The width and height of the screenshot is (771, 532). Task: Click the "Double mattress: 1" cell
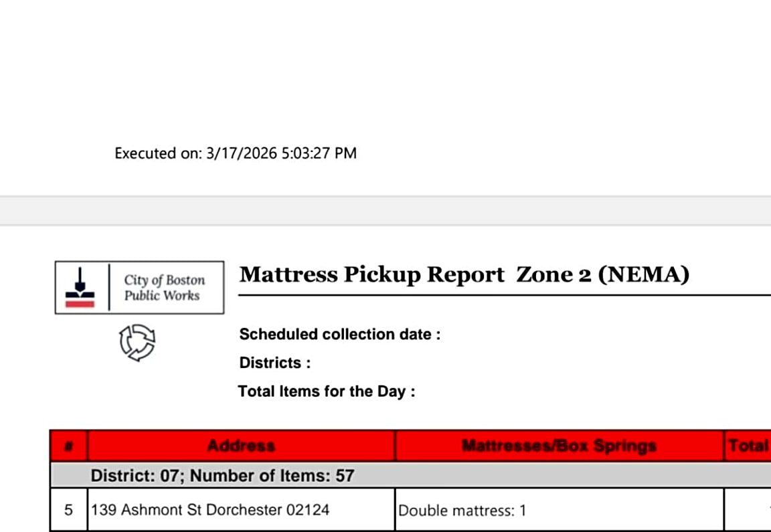tap(462, 511)
